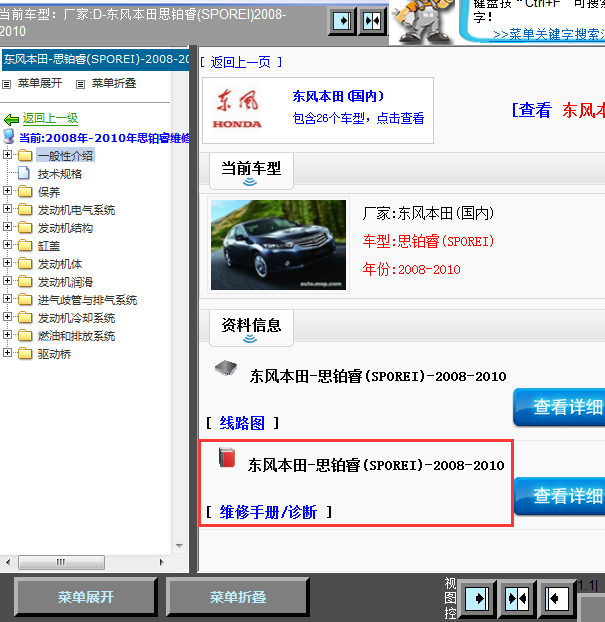Viewport: 605px width, 622px height.
Task: Select the 资料信息 tab header
Action: (x=251, y=328)
